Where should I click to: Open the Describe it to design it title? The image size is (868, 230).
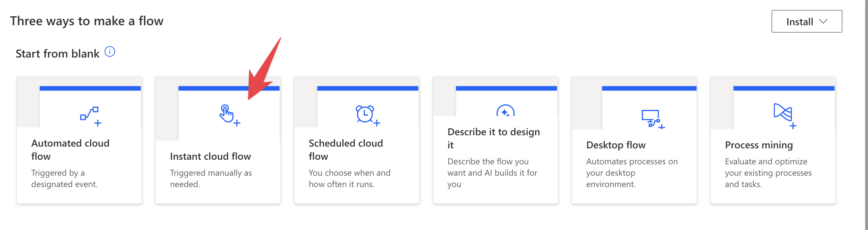click(493, 138)
